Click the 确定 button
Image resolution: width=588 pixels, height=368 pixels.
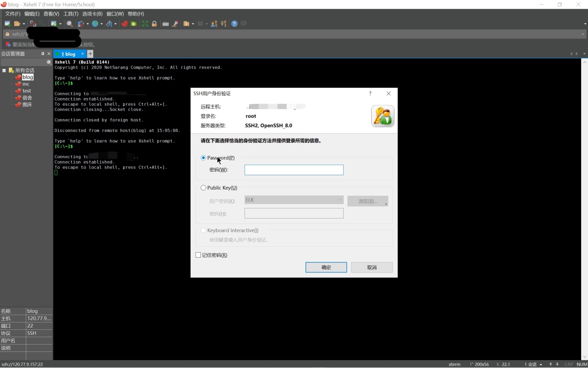(x=326, y=267)
